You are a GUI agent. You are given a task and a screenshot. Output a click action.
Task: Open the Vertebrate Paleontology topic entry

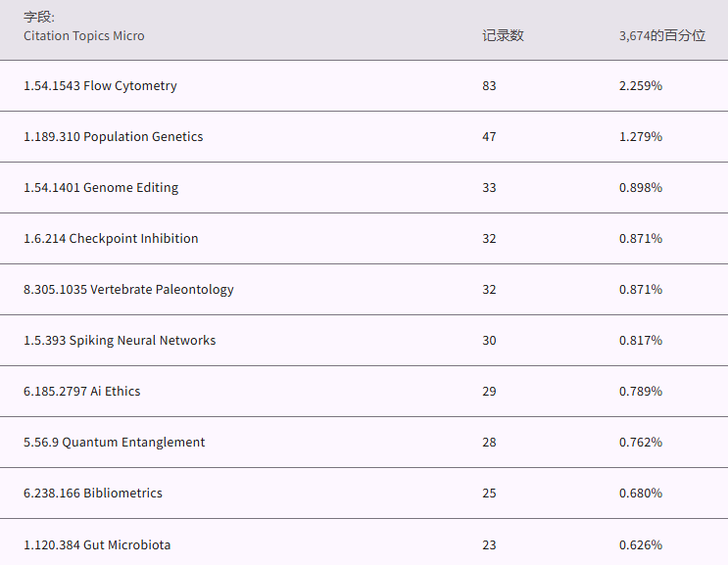coord(128,290)
